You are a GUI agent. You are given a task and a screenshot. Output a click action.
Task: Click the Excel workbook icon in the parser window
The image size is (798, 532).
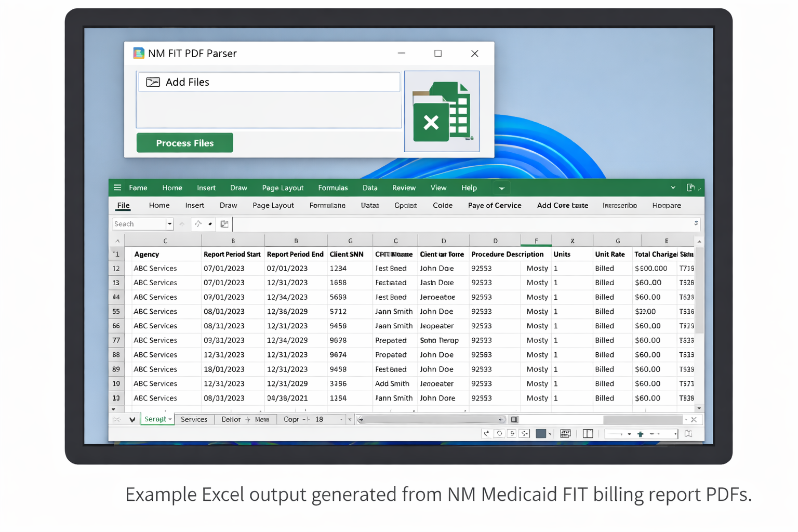(442, 111)
